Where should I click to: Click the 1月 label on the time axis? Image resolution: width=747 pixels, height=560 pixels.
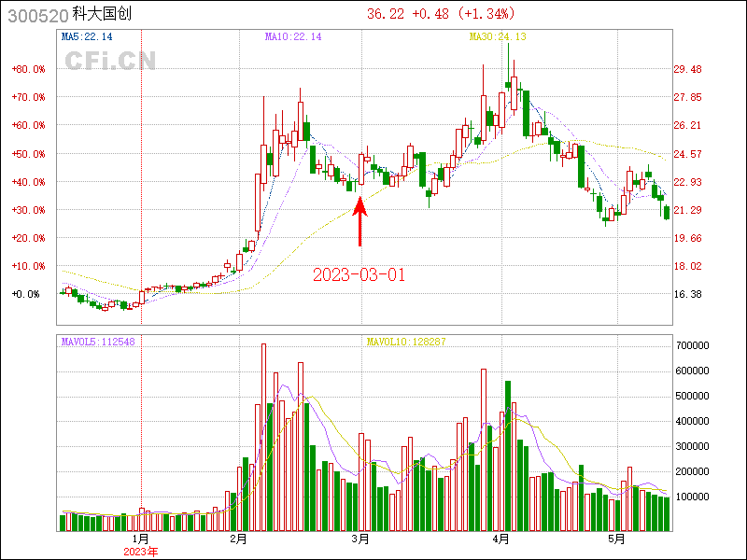click(x=140, y=539)
